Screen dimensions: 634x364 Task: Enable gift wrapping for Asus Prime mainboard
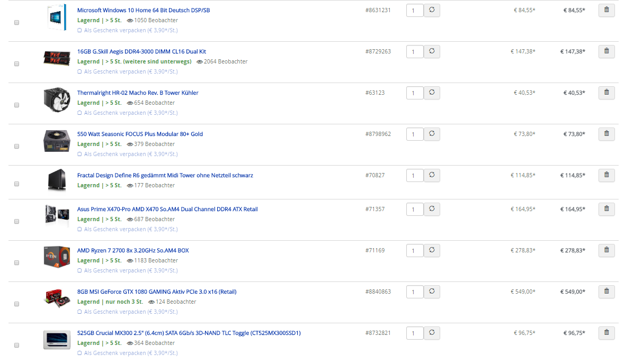point(79,229)
